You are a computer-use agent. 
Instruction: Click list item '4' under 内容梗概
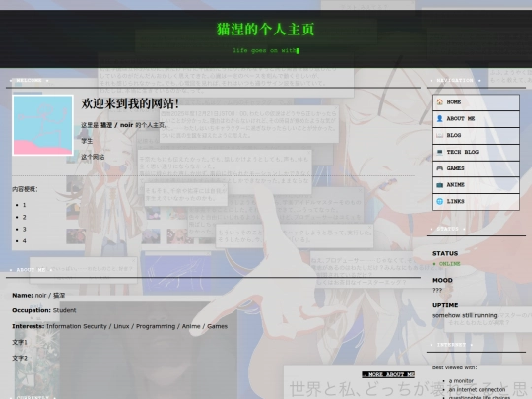(x=24, y=241)
